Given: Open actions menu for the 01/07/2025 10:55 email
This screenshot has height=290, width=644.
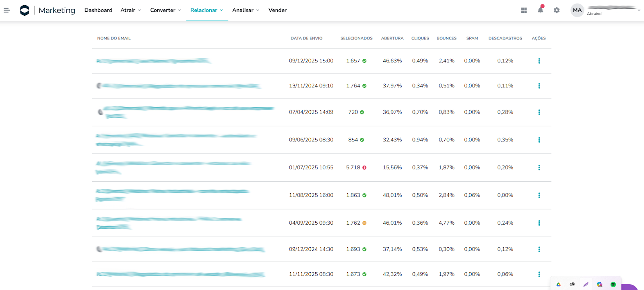Looking at the screenshot, I should point(539,168).
